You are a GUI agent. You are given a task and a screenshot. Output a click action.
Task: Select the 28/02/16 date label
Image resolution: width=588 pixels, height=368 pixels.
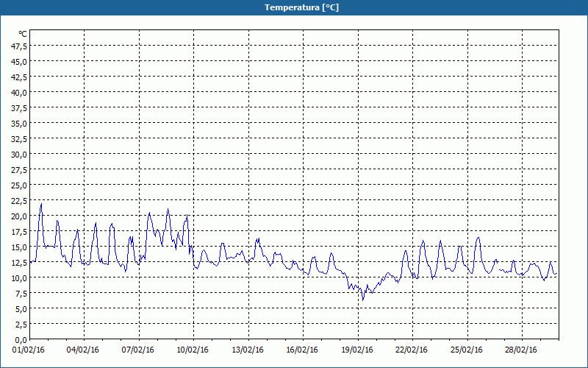(x=521, y=350)
